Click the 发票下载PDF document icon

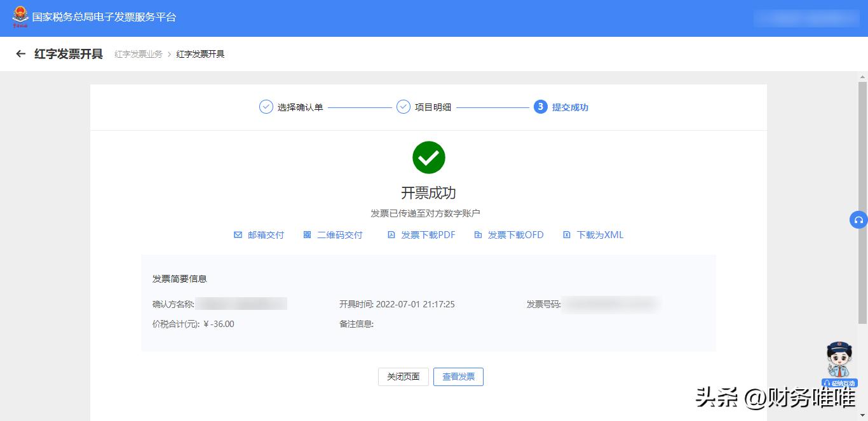[391, 234]
